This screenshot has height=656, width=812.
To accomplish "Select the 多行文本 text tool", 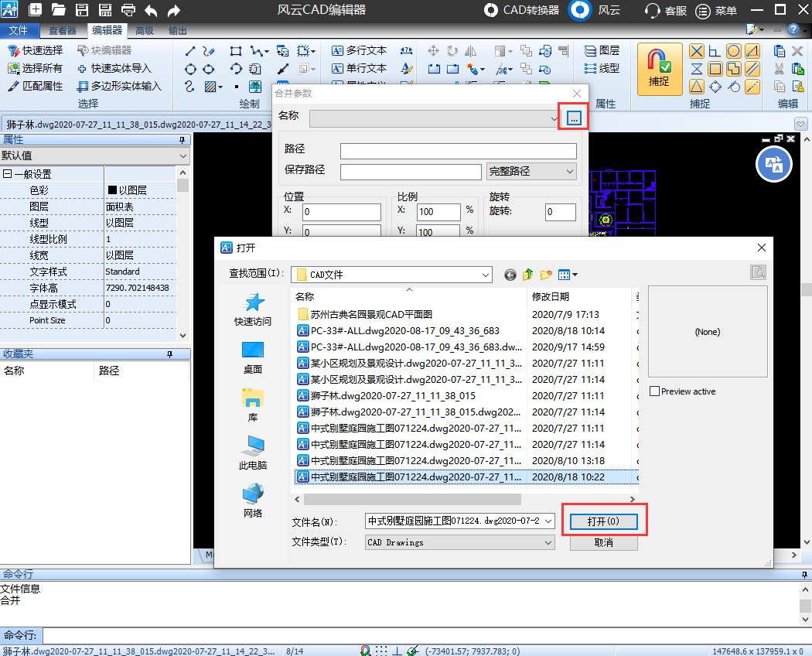I will 359,50.
